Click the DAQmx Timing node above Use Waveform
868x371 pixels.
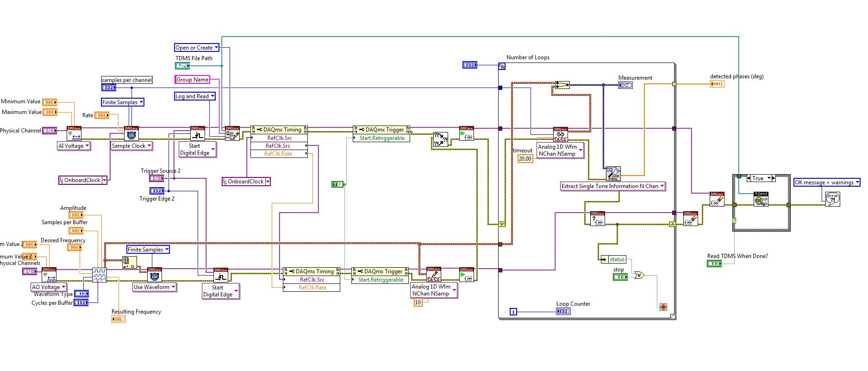pyautogui.click(x=155, y=275)
